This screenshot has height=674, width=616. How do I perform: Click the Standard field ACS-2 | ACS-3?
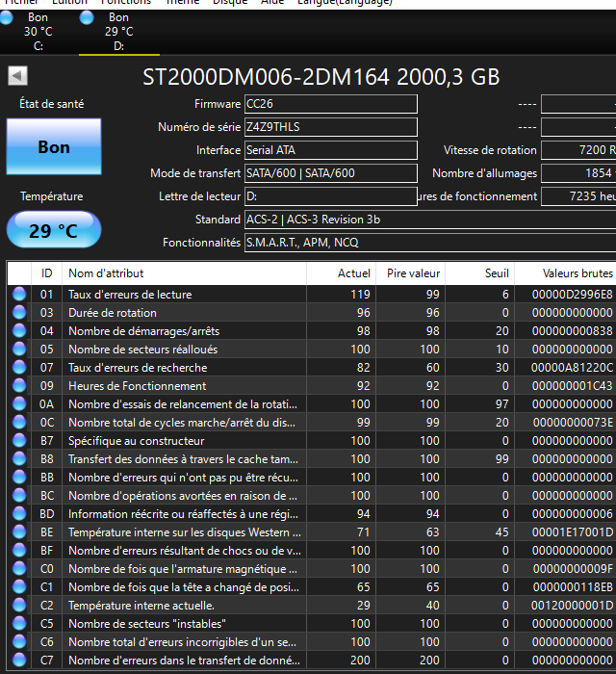point(430,220)
